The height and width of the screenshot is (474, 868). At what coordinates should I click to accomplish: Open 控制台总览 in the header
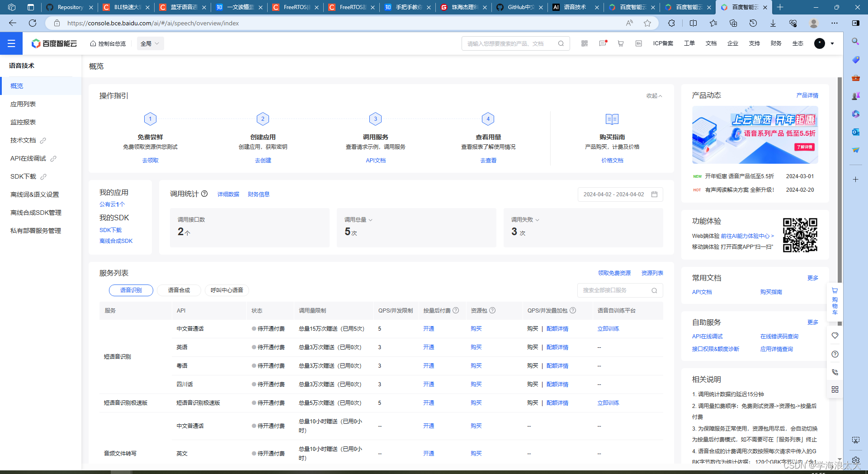tap(108, 43)
